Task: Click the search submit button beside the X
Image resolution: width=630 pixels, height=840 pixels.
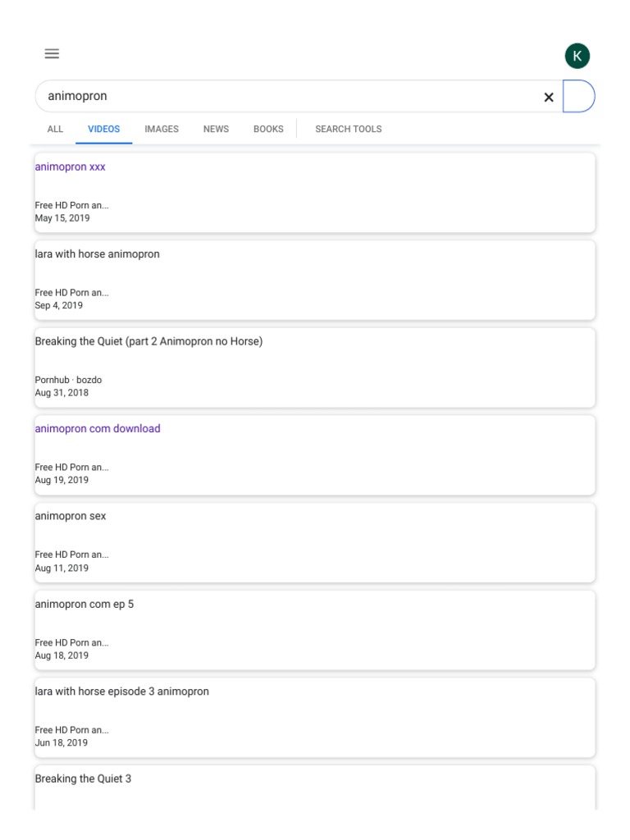Action: click(578, 97)
